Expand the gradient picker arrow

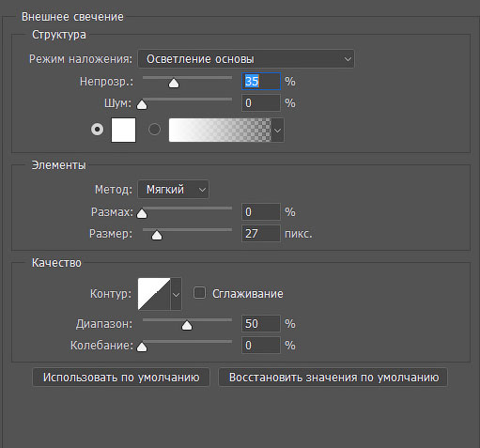[277, 130]
